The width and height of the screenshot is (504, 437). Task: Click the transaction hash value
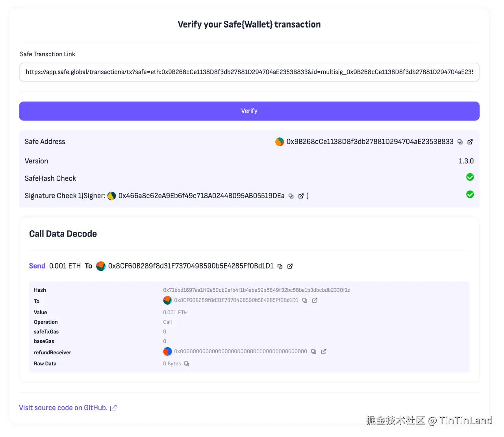(x=256, y=290)
